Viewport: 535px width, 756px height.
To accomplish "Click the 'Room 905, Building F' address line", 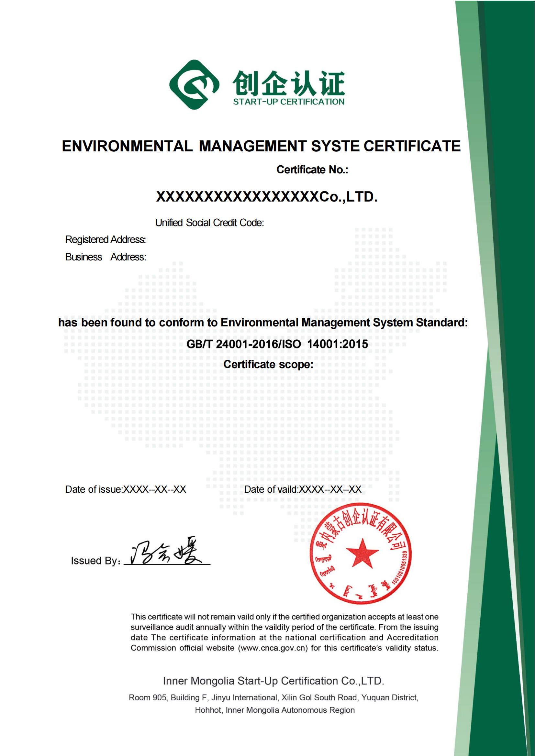I will [274, 698].
